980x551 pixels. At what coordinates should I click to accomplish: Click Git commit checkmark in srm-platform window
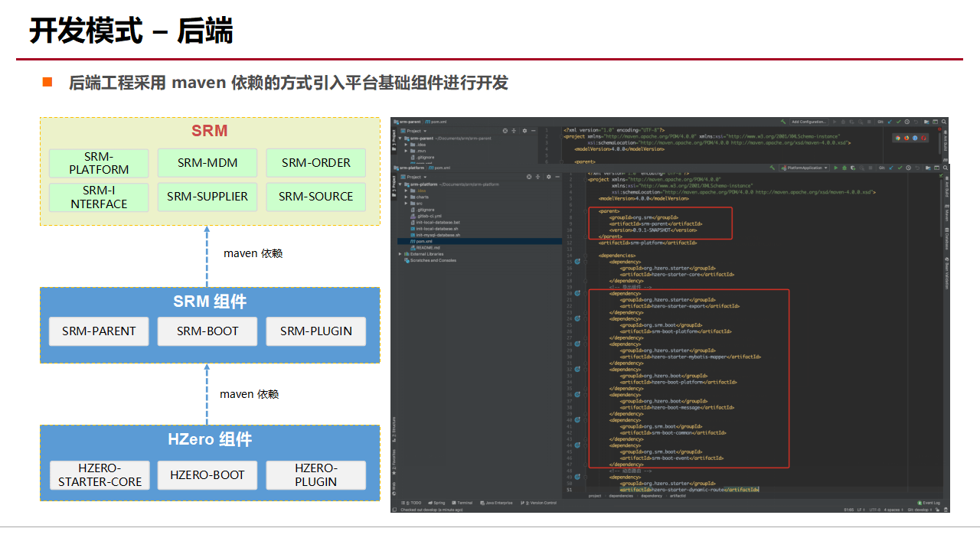click(900, 168)
